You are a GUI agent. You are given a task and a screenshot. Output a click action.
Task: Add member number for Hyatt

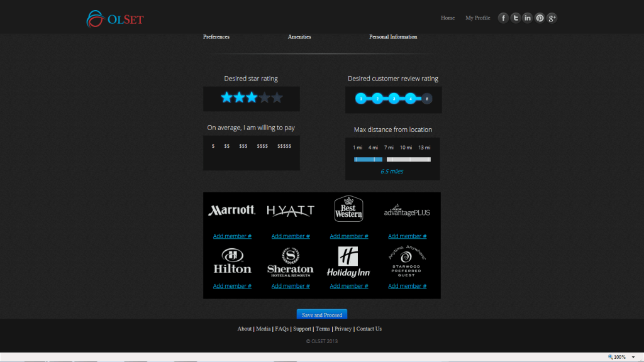coord(291,236)
